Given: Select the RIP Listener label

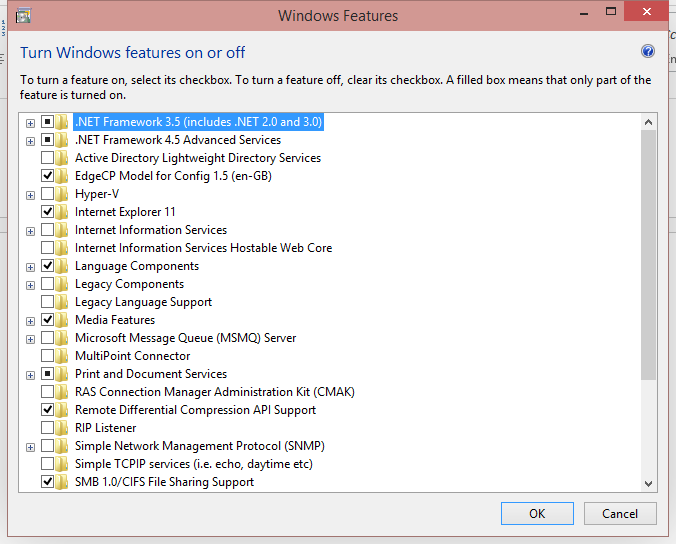Looking at the screenshot, I should 106,428.
